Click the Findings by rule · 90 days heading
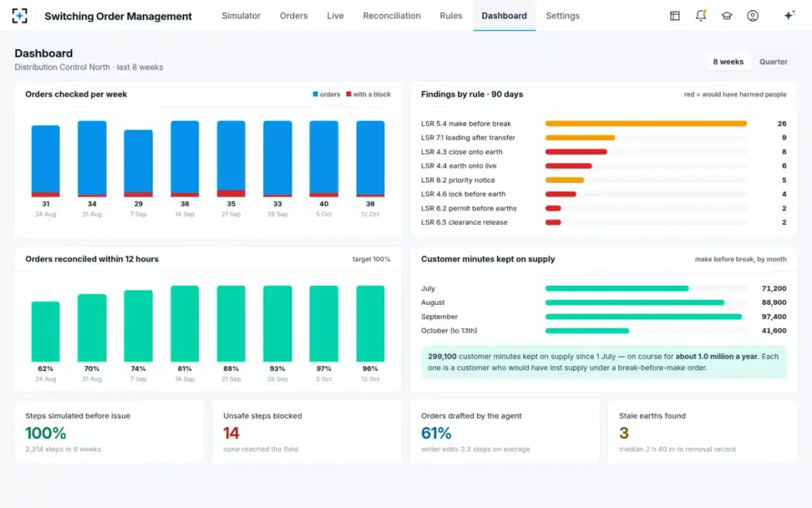 click(x=472, y=94)
